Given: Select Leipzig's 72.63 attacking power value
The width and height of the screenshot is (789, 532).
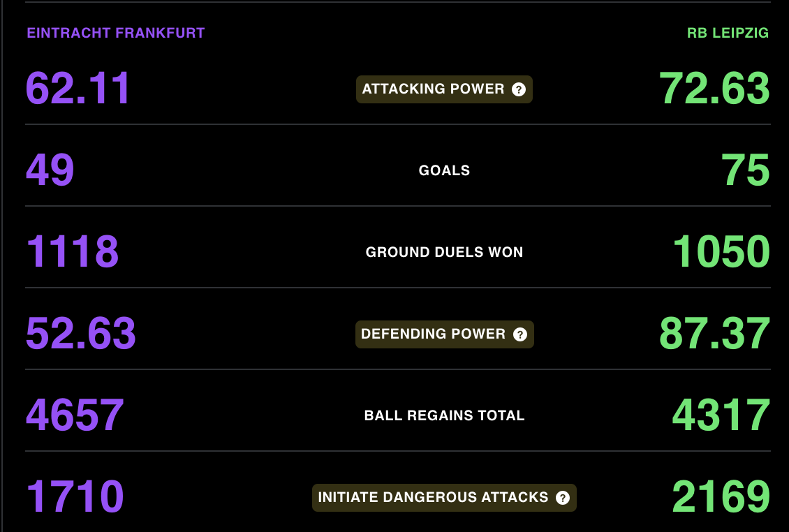Looking at the screenshot, I should [714, 89].
